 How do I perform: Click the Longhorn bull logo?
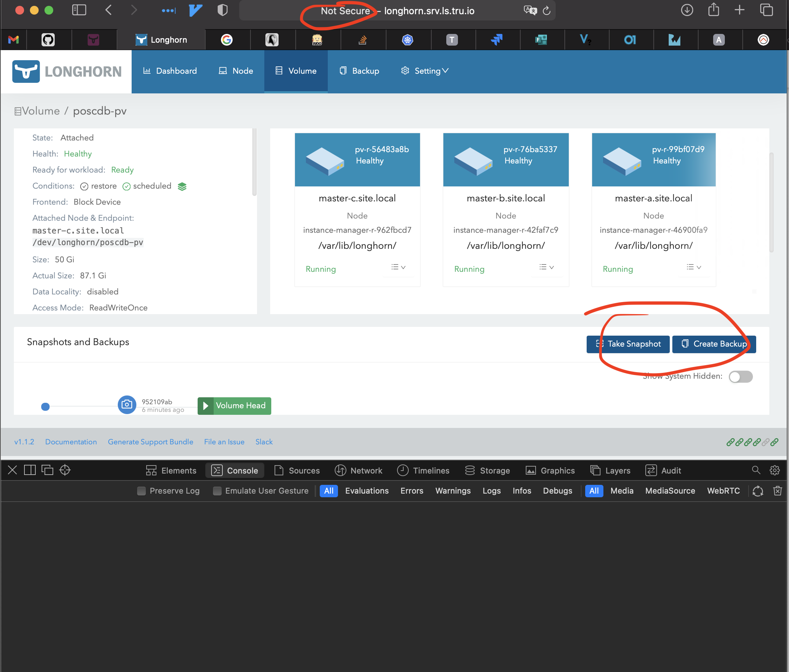pos(25,71)
